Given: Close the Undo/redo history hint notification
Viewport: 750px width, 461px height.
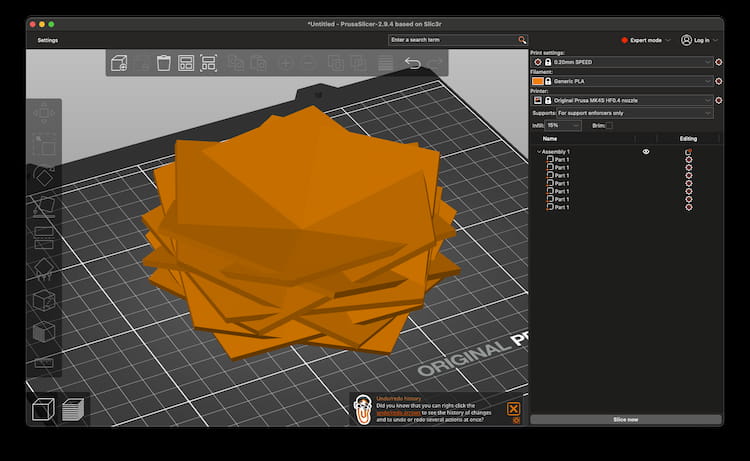Looking at the screenshot, I should click(513, 408).
